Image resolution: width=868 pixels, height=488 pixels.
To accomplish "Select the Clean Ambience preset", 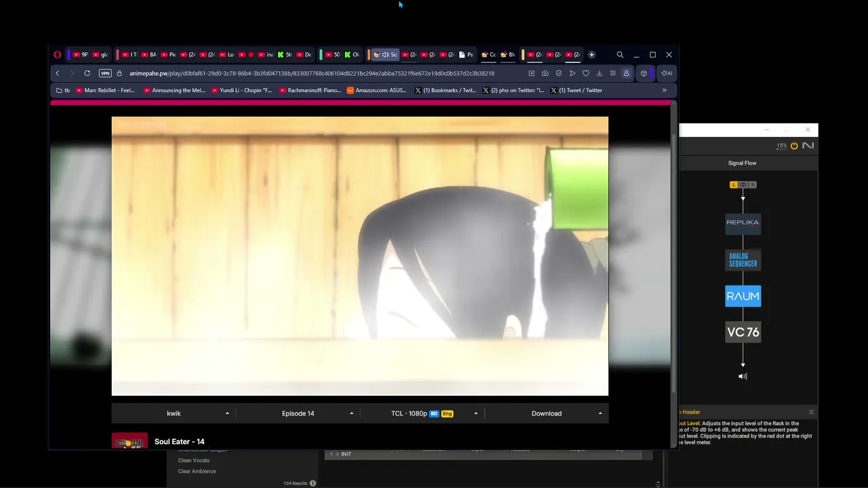I will pyautogui.click(x=197, y=471).
